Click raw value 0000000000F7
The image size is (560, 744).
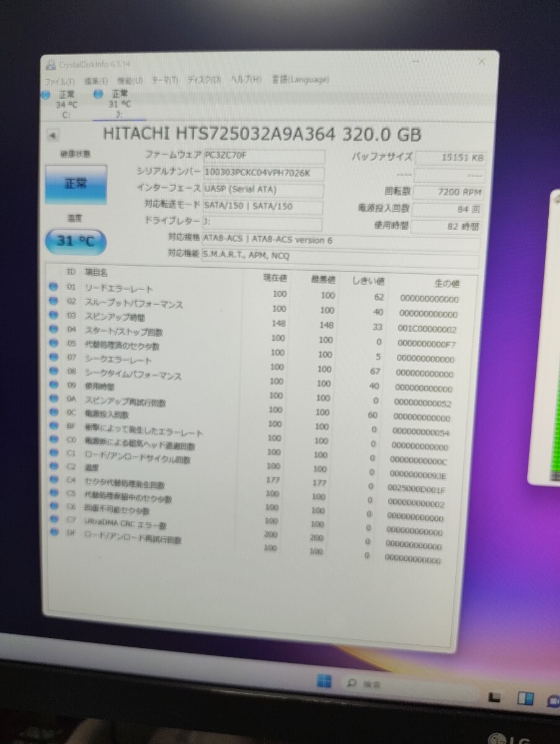tap(425, 343)
